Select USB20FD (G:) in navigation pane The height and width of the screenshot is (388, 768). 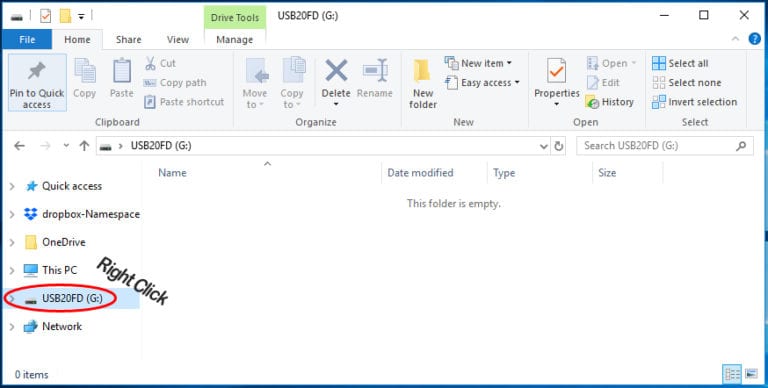(x=72, y=298)
